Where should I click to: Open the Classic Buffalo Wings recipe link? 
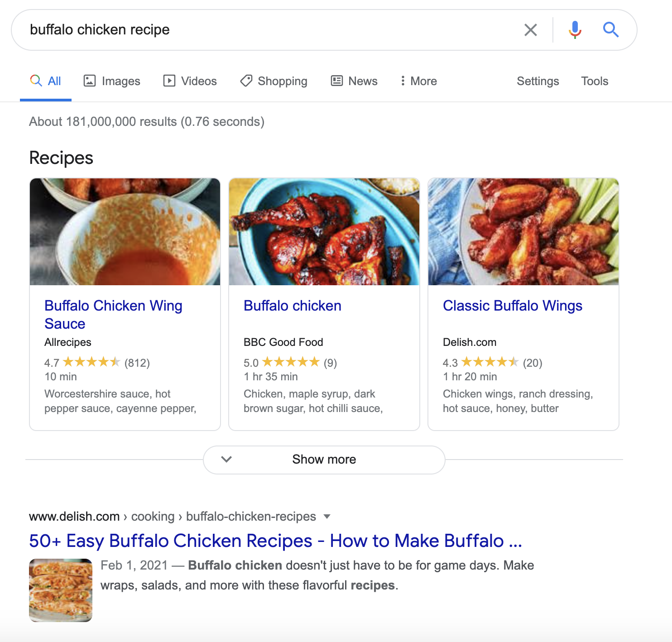tap(513, 306)
